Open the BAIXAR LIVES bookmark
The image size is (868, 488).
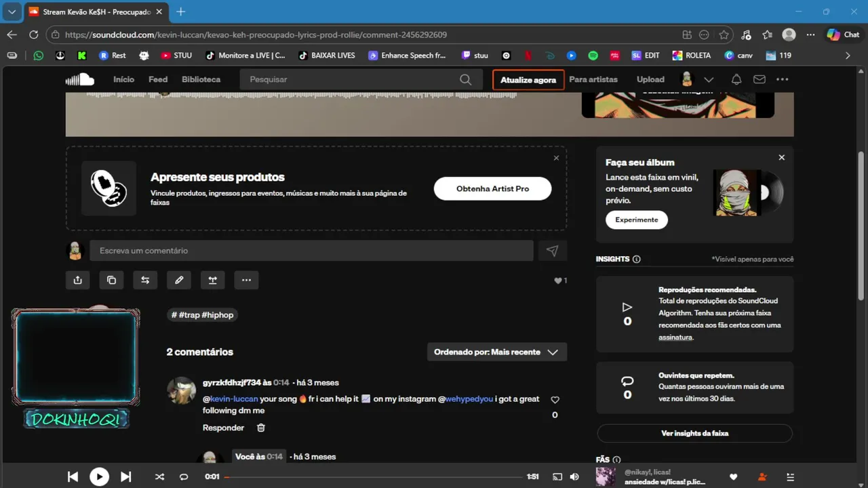327,56
